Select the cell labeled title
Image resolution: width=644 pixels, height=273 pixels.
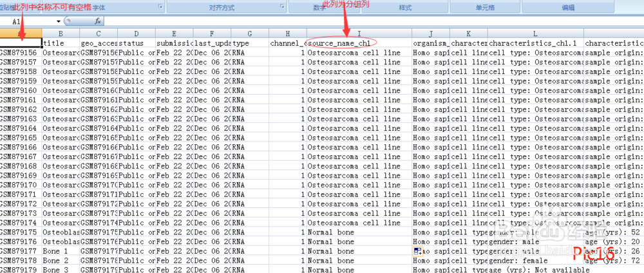pyautogui.click(x=61, y=43)
